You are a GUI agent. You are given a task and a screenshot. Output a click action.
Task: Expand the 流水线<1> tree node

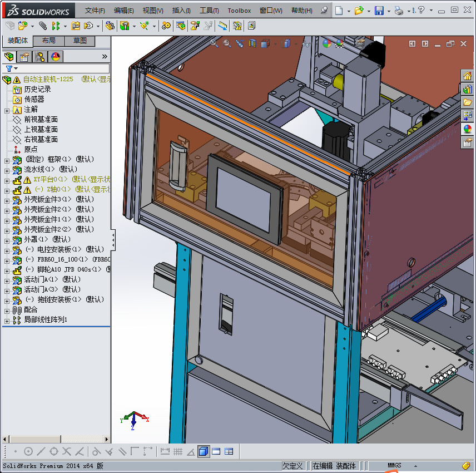click(x=7, y=171)
